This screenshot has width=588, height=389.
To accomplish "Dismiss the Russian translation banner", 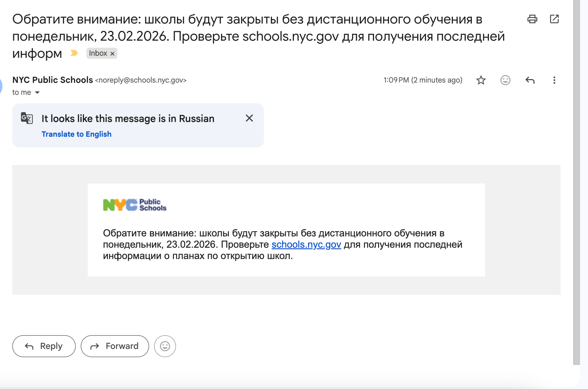I will pyautogui.click(x=249, y=118).
